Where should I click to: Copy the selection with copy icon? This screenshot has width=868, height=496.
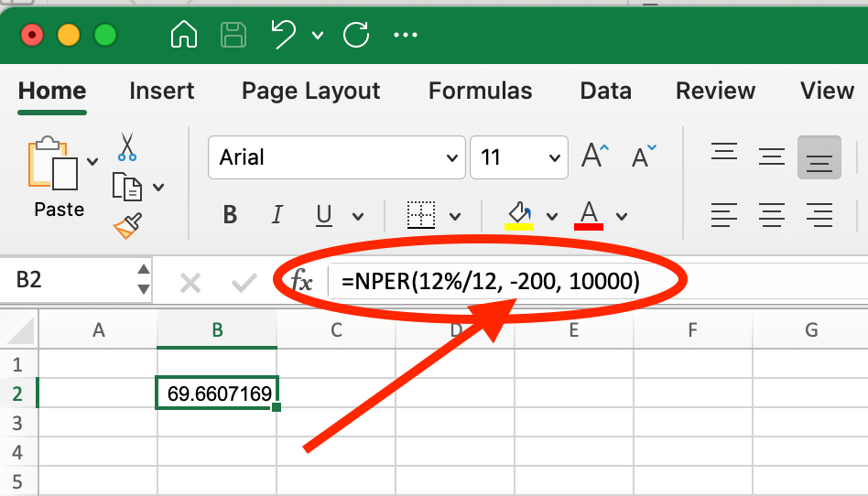pos(126,187)
